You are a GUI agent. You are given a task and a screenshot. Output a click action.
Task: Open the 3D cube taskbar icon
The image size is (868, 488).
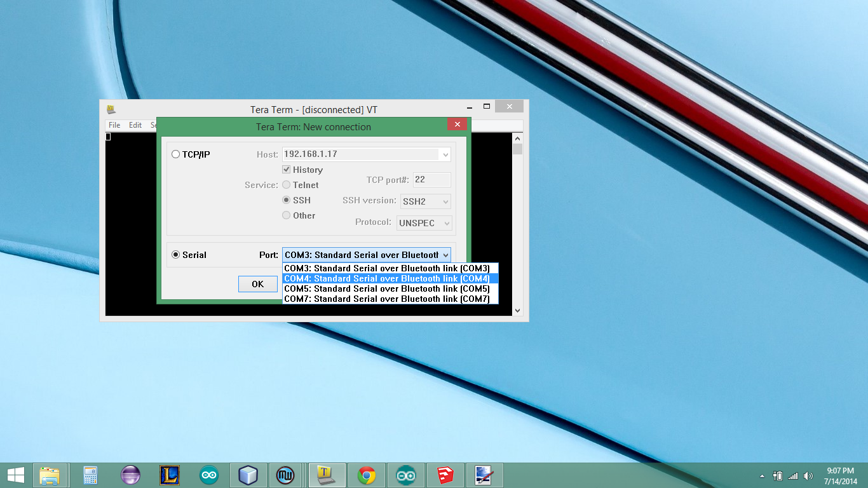click(248, 475)
